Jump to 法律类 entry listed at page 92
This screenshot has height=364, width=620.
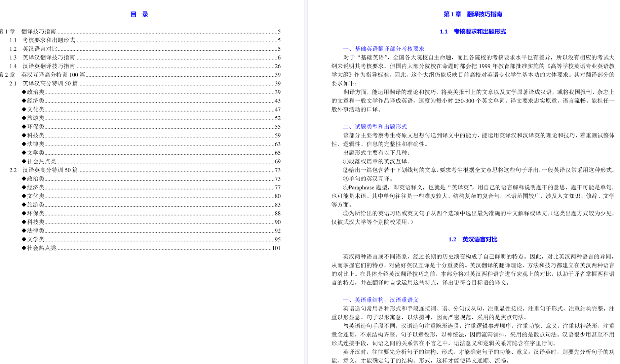click(x=35, y=231)
